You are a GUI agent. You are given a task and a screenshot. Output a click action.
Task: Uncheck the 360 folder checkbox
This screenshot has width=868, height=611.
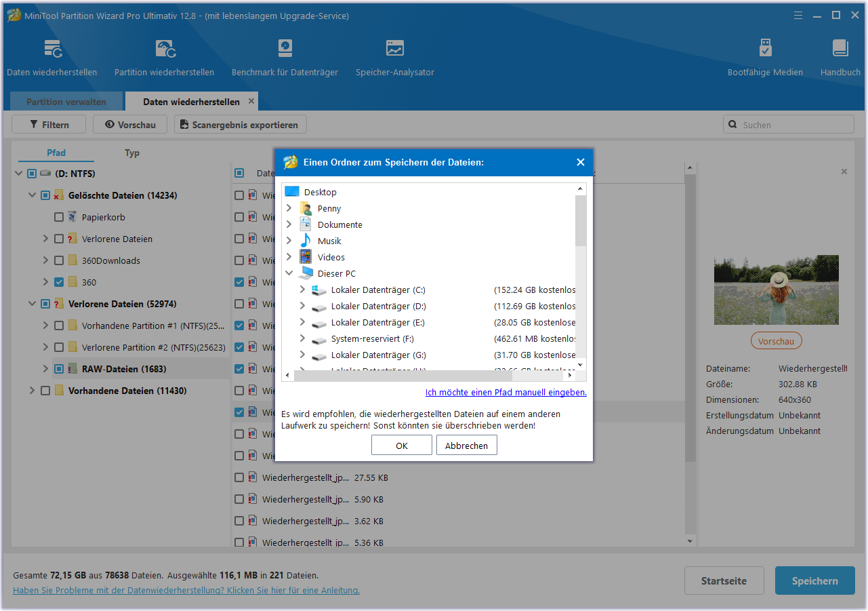pos(59,282)
